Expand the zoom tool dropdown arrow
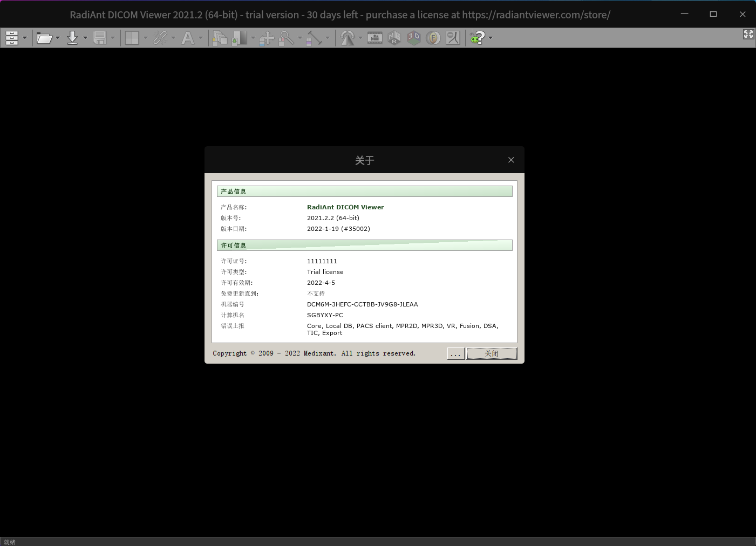Image resolution: width=756 pixels, height=546 pixels. (300, 38)
